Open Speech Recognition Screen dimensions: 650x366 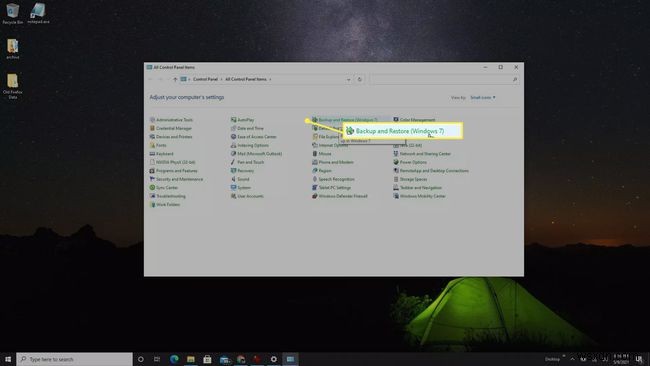point(333,179)
